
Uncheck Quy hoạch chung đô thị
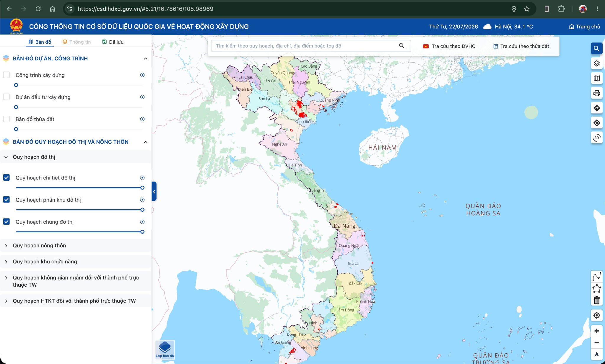click(x=6, y=221)
